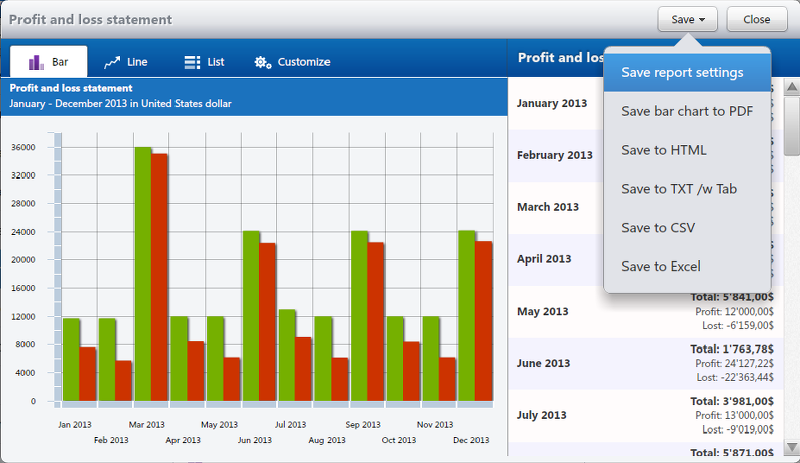The width and height of the screenshot is (800, 463).
Task: Select the May 2013 row
Action: (x=645, y=311)
